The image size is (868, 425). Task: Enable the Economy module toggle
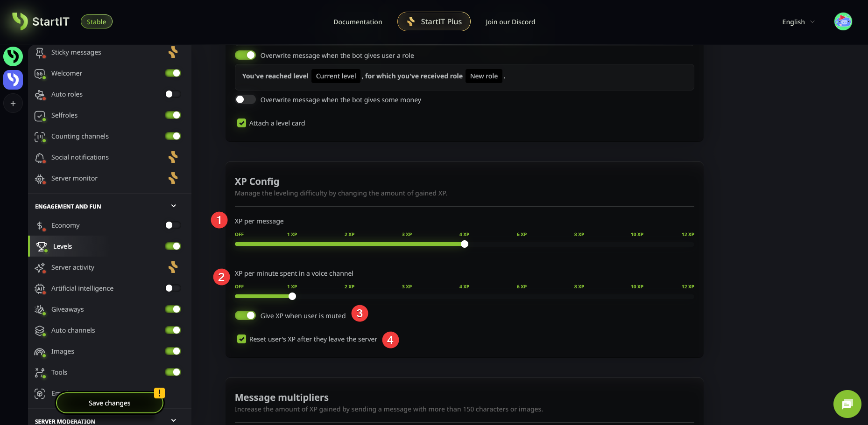pyautogui.click(x=172, y=225)
